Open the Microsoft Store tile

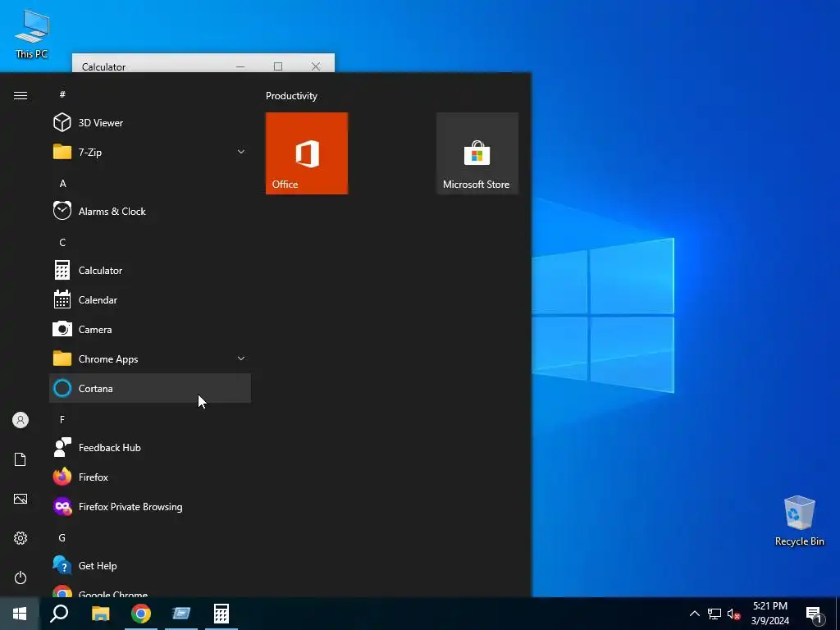(x=477, y=153)
